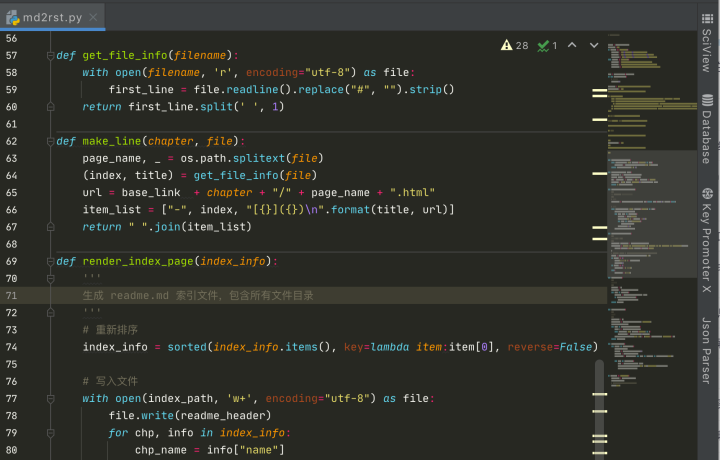Click the warning stripe mark near line 67
The height and width of the screenshot is (460, 720).
(x=600, y=227)
